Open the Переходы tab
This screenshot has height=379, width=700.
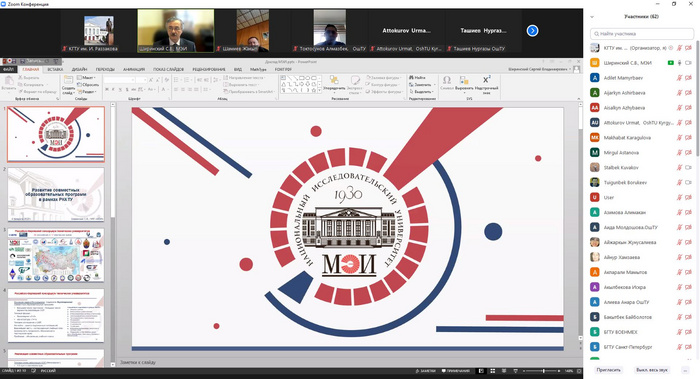(x=105, y=69)
